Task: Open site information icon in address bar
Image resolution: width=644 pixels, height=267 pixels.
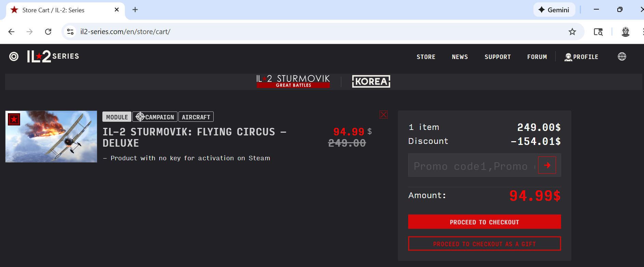Action: point(70,32)
